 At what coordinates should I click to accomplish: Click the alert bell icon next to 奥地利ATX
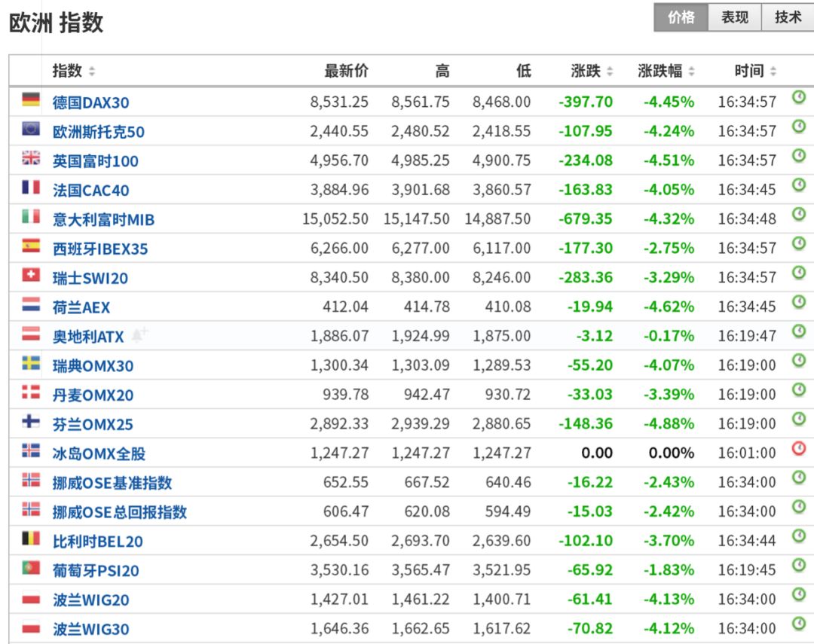point(139,334)
